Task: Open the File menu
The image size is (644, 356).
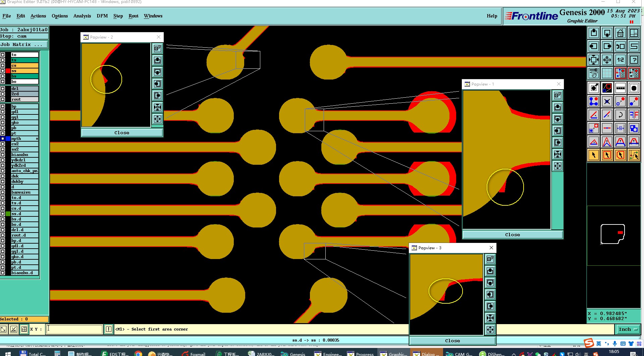Action: (x=7, y=16)
